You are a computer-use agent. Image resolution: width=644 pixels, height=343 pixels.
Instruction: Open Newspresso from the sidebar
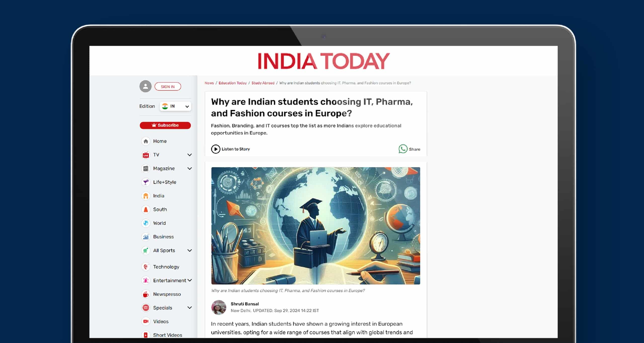(x=167, y=294)
